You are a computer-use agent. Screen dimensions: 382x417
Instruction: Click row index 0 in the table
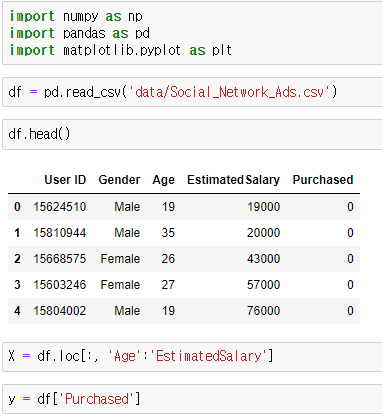[17, 207]
